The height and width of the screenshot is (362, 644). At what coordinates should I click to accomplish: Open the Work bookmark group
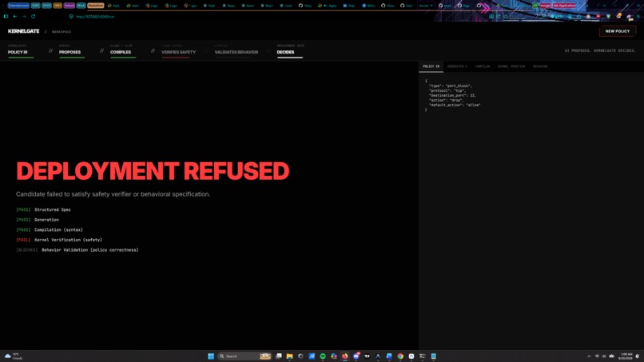click(81, 6)
